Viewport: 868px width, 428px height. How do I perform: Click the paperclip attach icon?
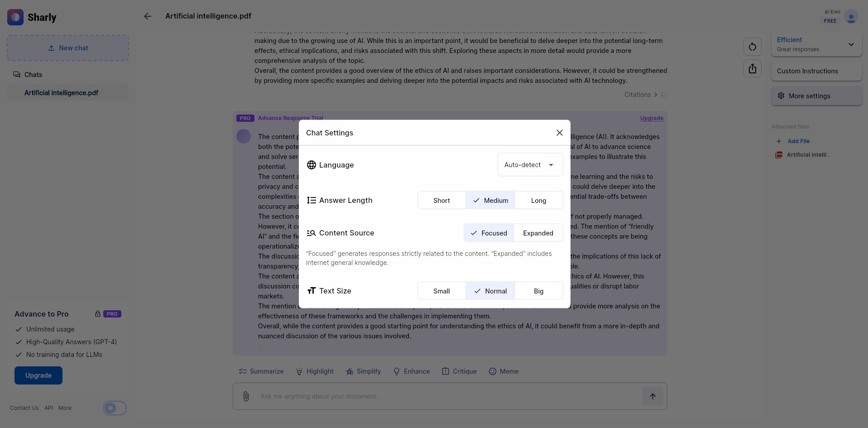coord(246,396)
